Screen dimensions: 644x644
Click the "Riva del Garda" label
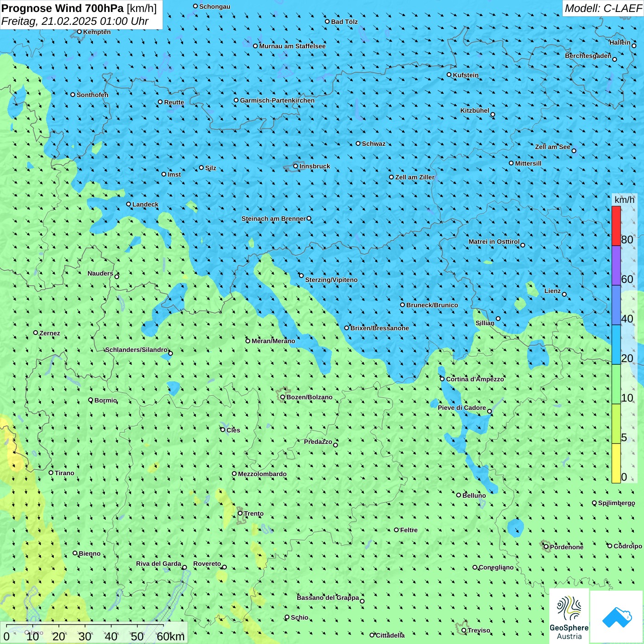click(159, 563)
